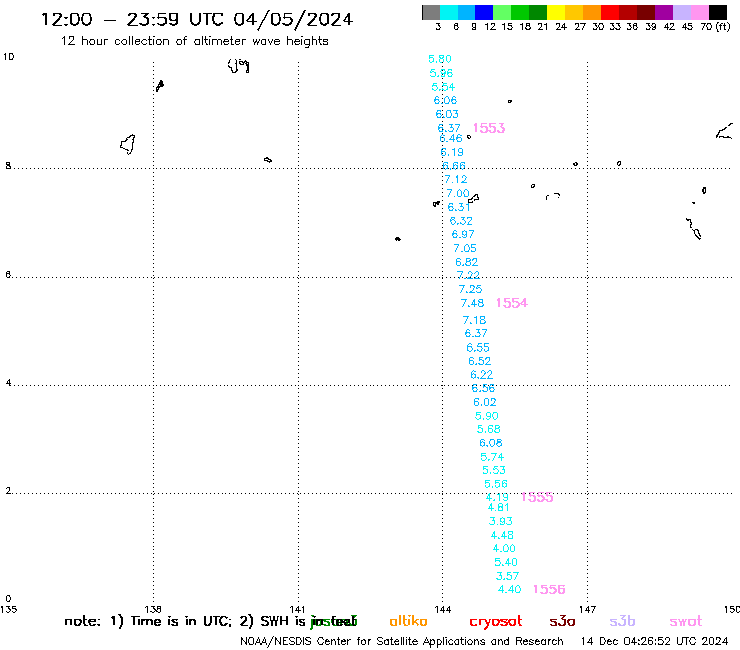
Task: Click the 6.97 wave height value
Action: tap(463, 234)
